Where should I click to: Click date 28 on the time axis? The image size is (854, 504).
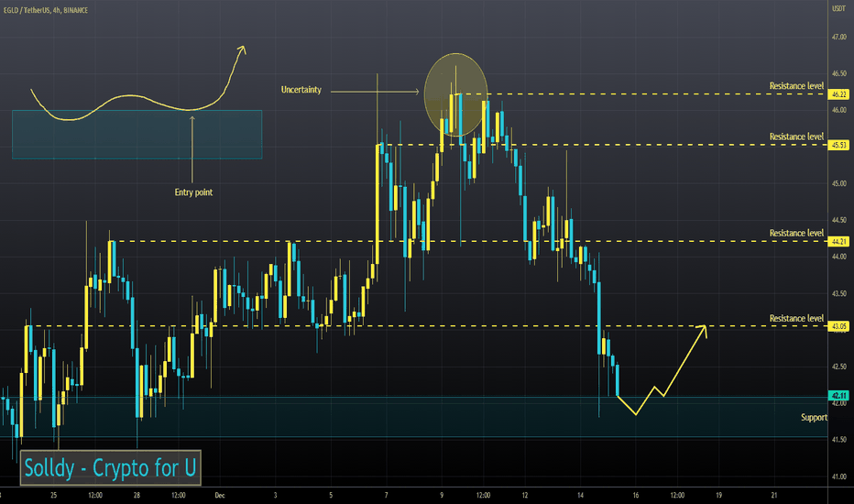(137, 495)
